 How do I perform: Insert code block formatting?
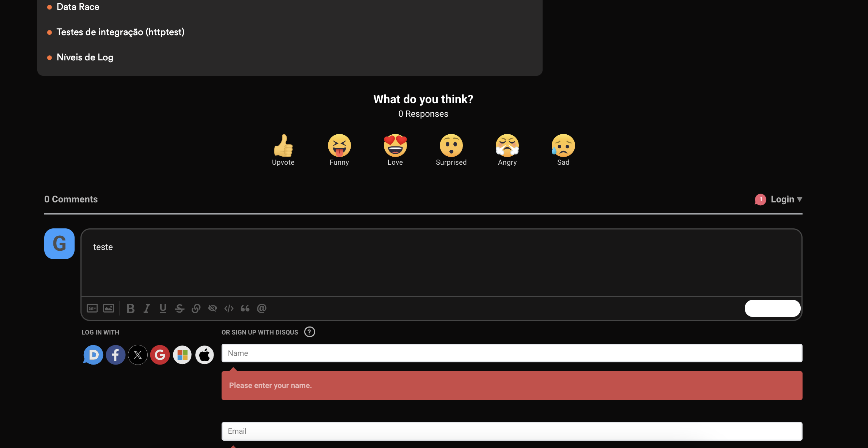(229, 308)
